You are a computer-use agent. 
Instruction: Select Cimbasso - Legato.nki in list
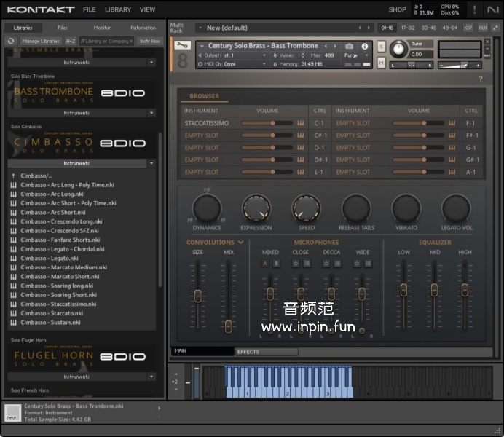pyautogui.click(x=50, y=259)
